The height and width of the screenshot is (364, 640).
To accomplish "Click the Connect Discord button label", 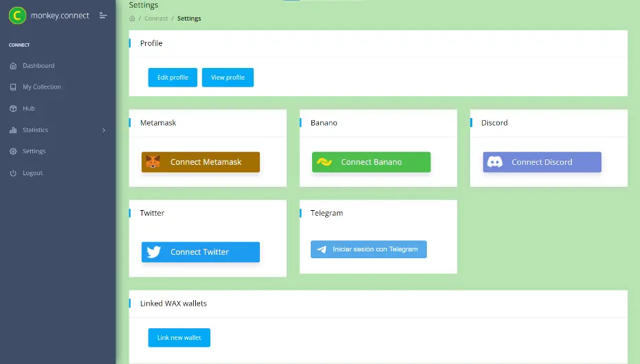I will (x=542, y=162).
